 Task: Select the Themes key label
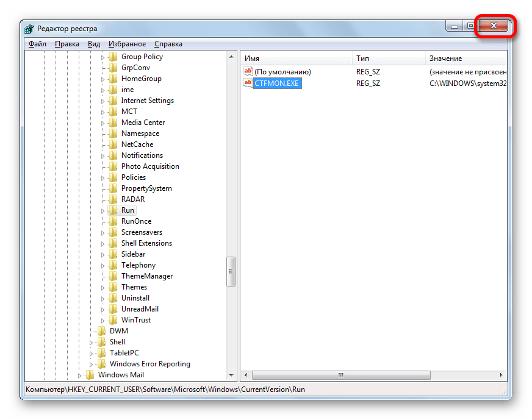tap(134, 287)
